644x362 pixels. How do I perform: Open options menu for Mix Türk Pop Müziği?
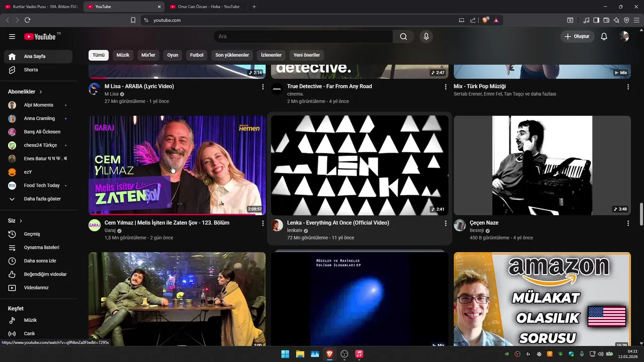click(628, 87)
